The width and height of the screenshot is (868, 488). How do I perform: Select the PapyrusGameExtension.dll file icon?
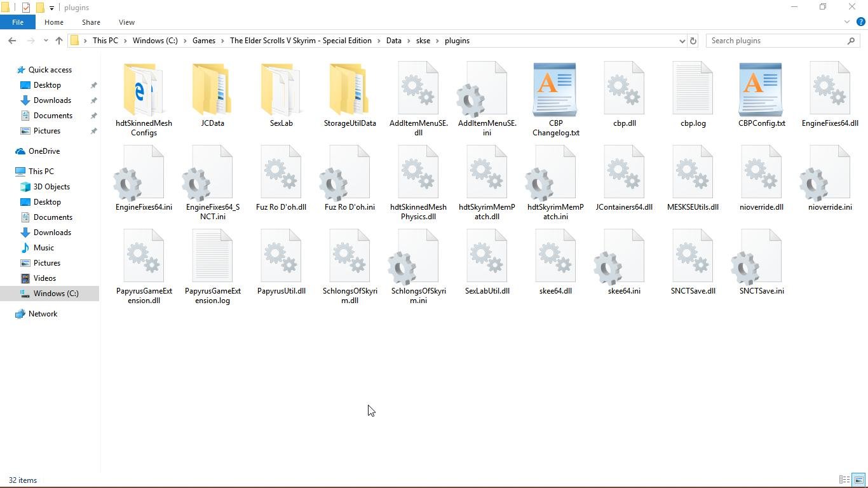pos(144,257)
